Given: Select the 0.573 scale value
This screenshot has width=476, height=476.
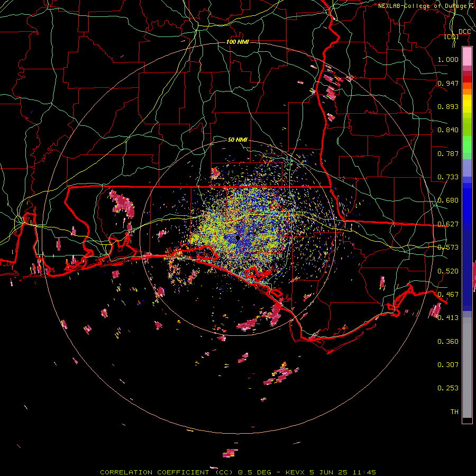Looking at the screenshot, I should (448, 248).
